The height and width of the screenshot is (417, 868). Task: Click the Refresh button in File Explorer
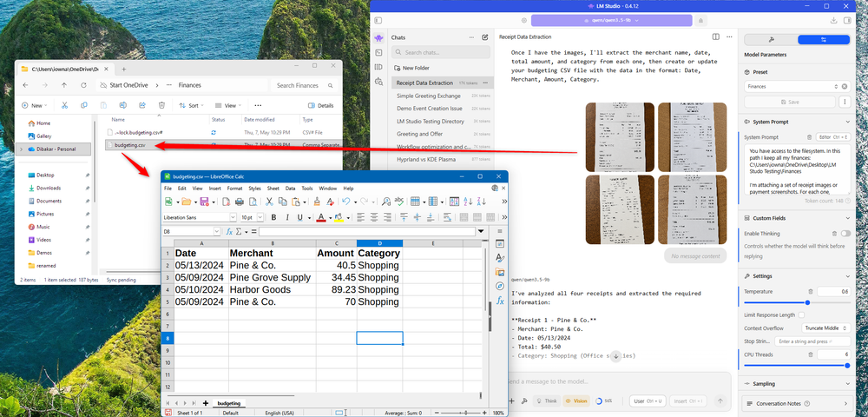click(83, 85)
